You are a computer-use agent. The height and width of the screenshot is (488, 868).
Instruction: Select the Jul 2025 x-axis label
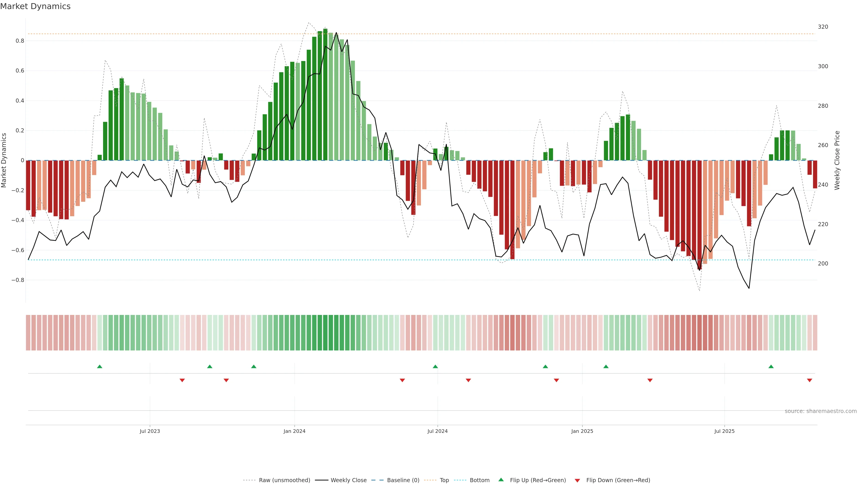724,431
